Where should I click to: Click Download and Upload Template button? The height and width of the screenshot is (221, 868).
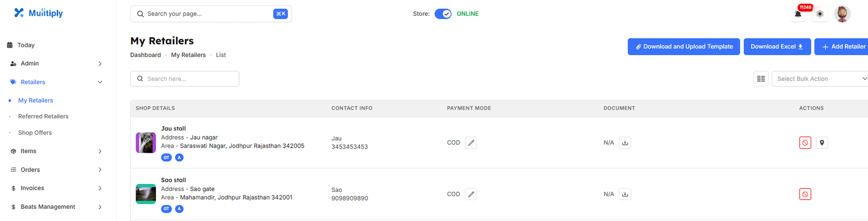point(684,47)
